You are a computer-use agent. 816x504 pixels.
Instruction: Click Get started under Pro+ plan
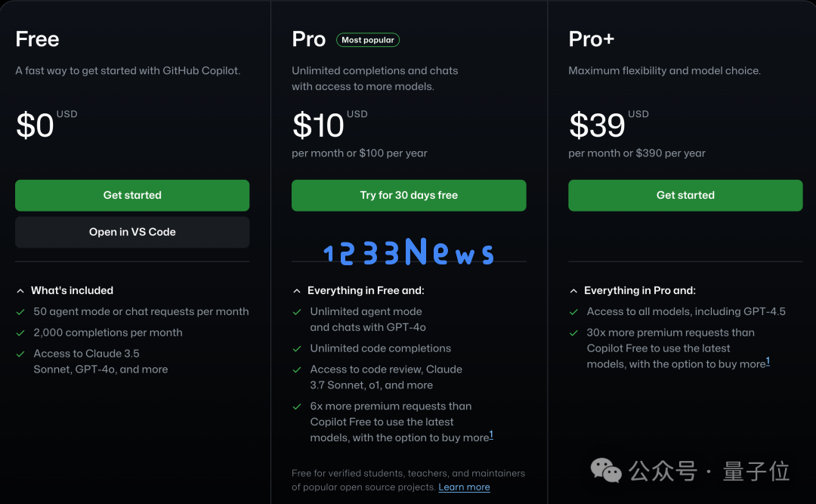coord(685,195)
